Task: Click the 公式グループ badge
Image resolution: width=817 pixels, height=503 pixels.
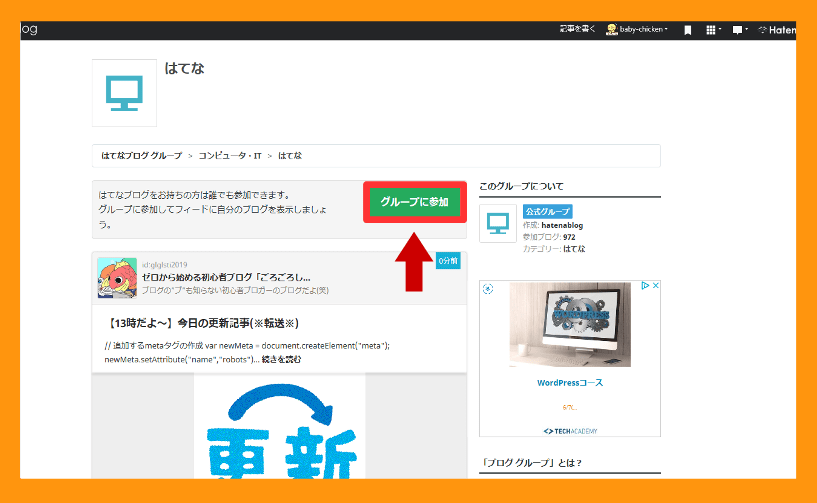Action: [x=548, y=211]
